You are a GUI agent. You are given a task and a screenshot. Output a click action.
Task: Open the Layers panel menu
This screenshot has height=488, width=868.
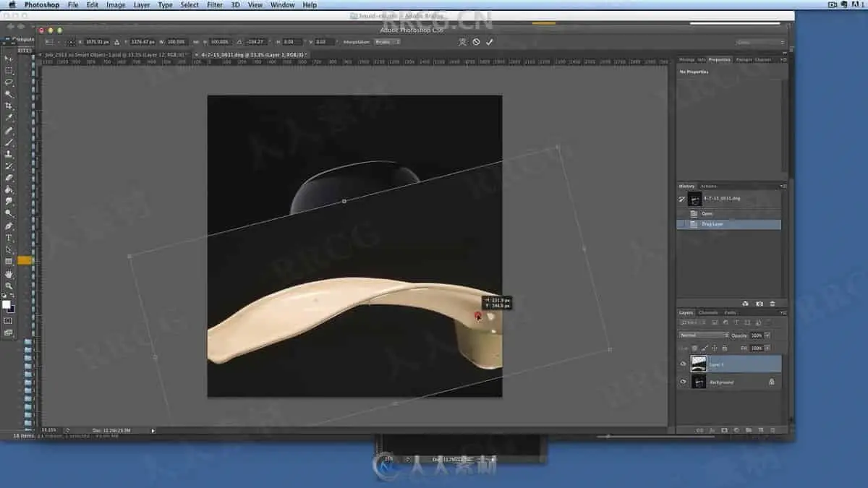click(x=783, y=312)
